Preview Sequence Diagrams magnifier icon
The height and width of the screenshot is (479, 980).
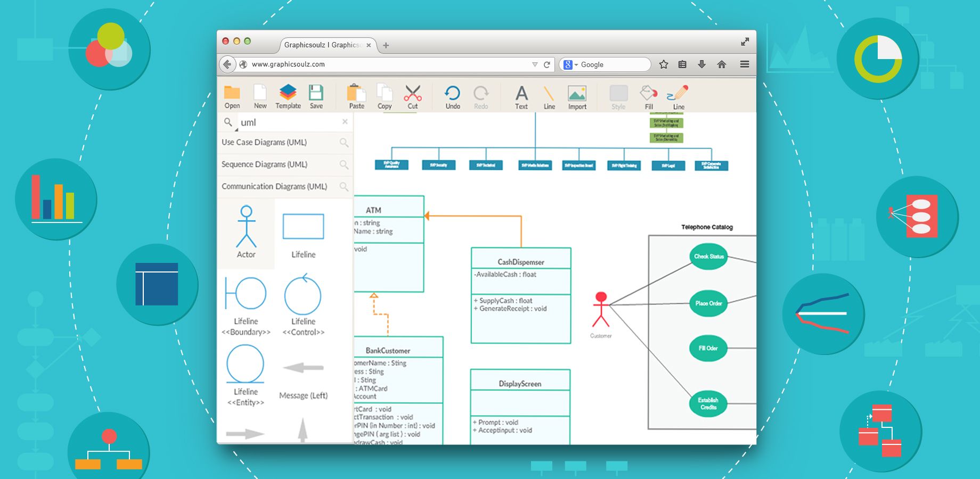(x=344, y=164)
